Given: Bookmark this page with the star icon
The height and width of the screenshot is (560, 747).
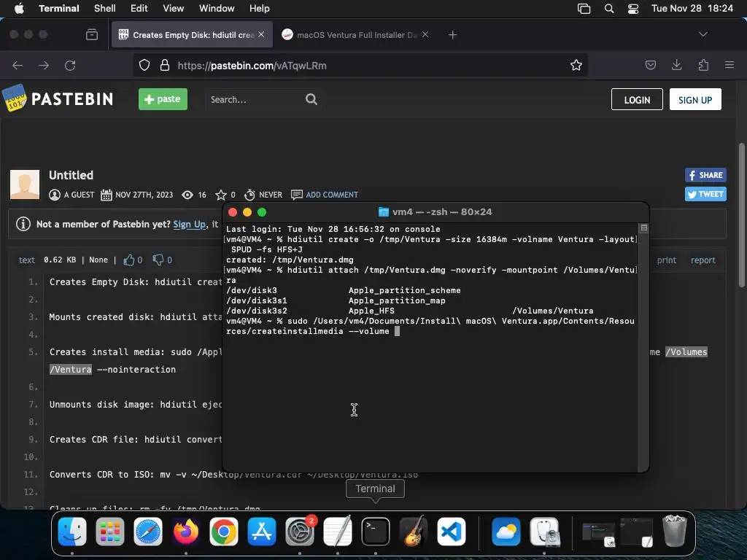Looking at the screenshot, I should [x=576, y=65].
